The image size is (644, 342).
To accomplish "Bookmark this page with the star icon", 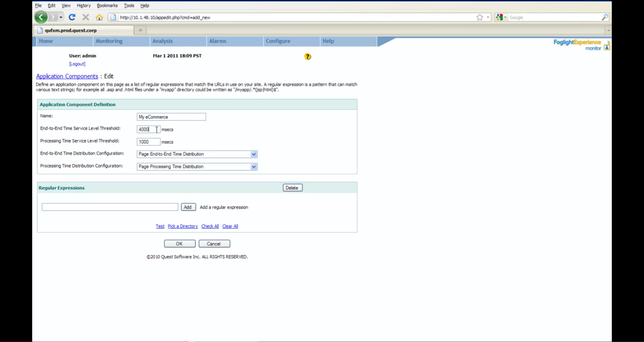I will [480, 17].
